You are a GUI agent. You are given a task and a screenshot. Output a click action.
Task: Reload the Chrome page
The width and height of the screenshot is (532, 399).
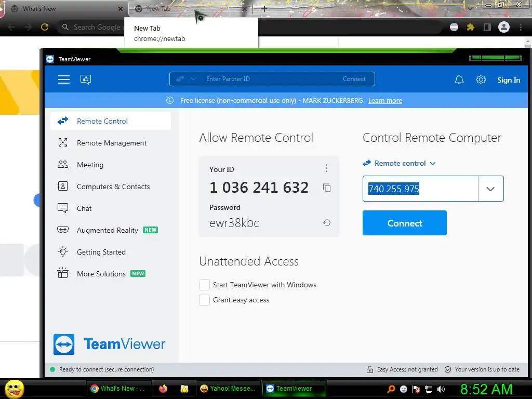coord(45,27)
